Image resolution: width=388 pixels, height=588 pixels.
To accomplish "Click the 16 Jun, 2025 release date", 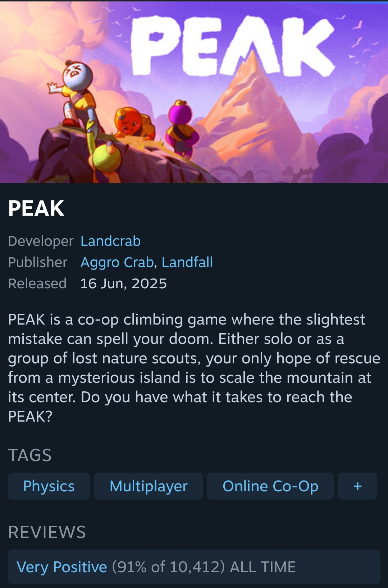I will click(124, 284).
